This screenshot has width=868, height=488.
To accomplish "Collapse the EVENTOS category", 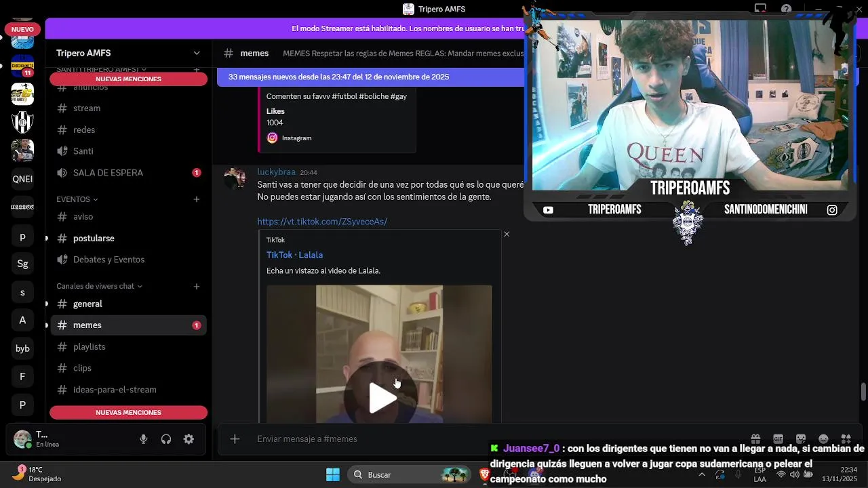I will pos(77,199).
